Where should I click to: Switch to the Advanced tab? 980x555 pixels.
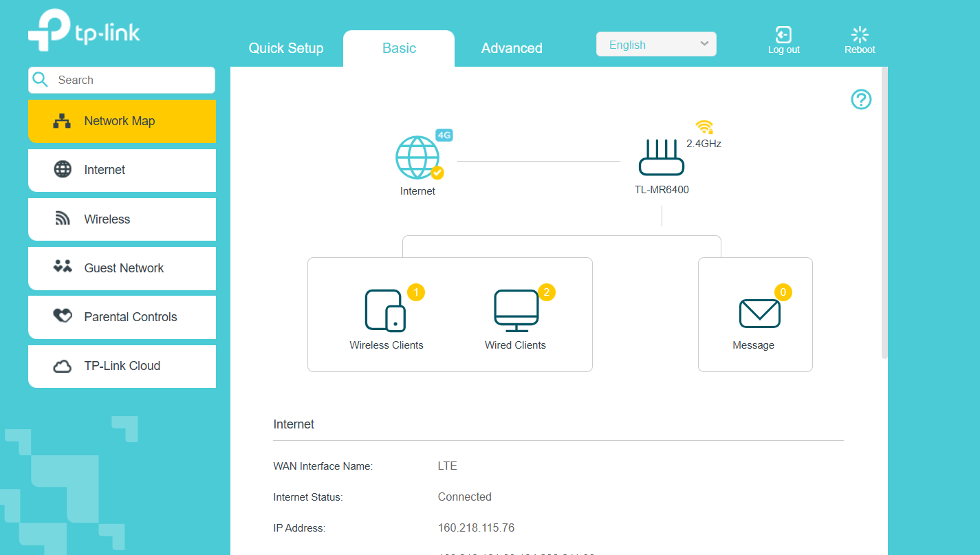tap(512, 48)
